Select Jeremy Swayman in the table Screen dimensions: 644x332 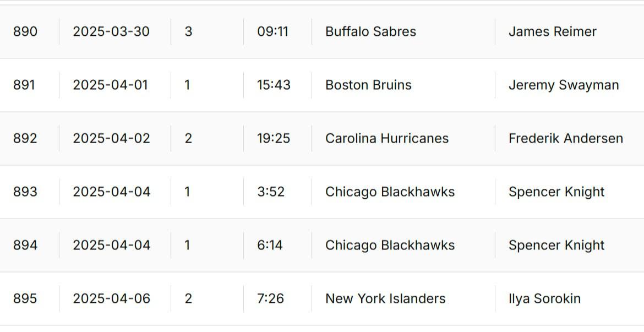tap(564, 85)
